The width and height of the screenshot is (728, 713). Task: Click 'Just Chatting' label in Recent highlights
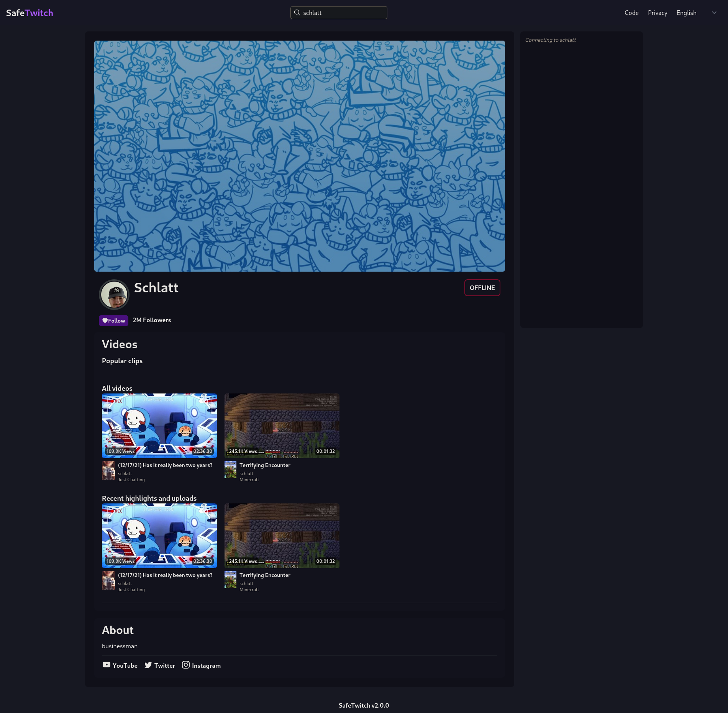click(131, 590)
